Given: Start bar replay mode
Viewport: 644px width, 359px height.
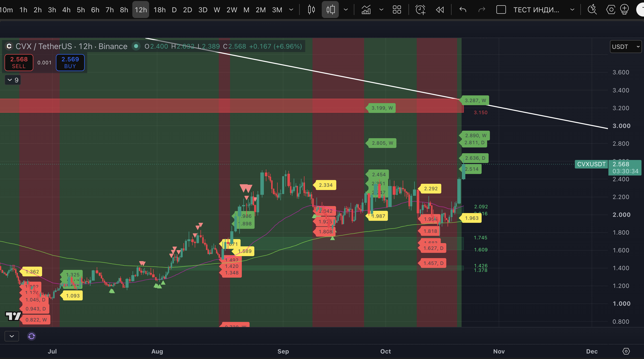Looking at the screenshot, I should pyautogui.click(x=440, y=10).
